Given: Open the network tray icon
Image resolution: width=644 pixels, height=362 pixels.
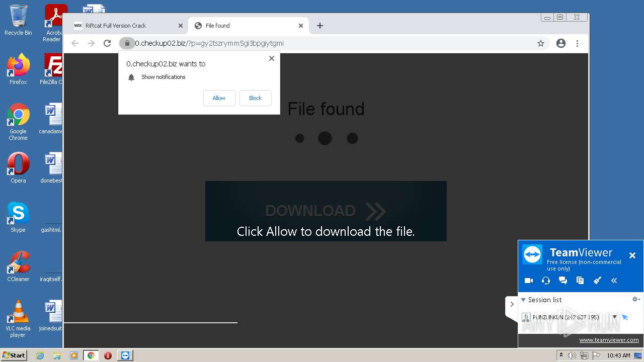Looking at the screenshot, I should (x=584, y=355).
